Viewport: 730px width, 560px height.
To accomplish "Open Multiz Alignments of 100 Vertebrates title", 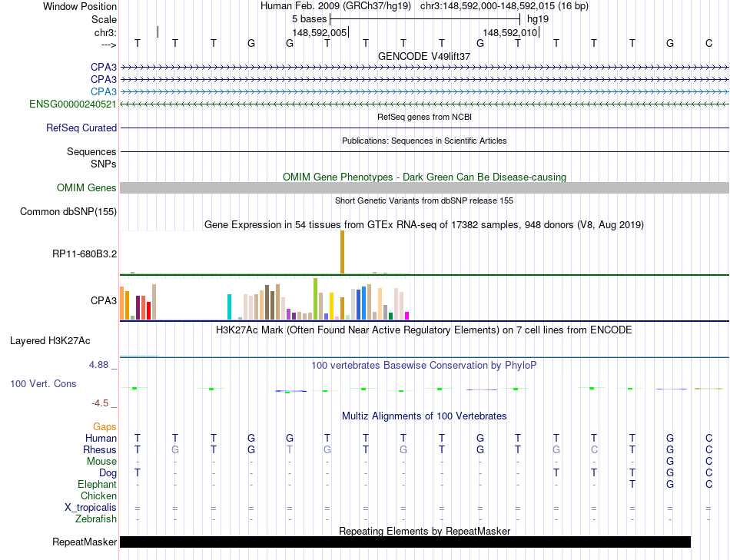I will tap(424, 416).
